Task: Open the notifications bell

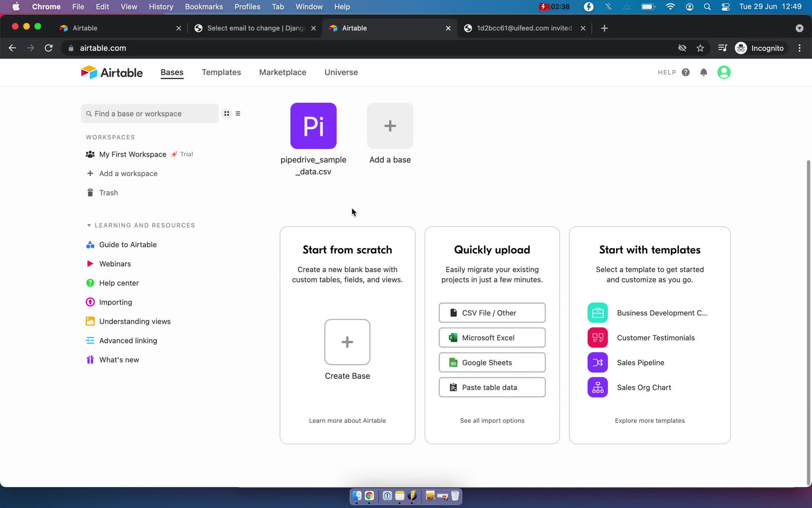Action: coord(704,72)
